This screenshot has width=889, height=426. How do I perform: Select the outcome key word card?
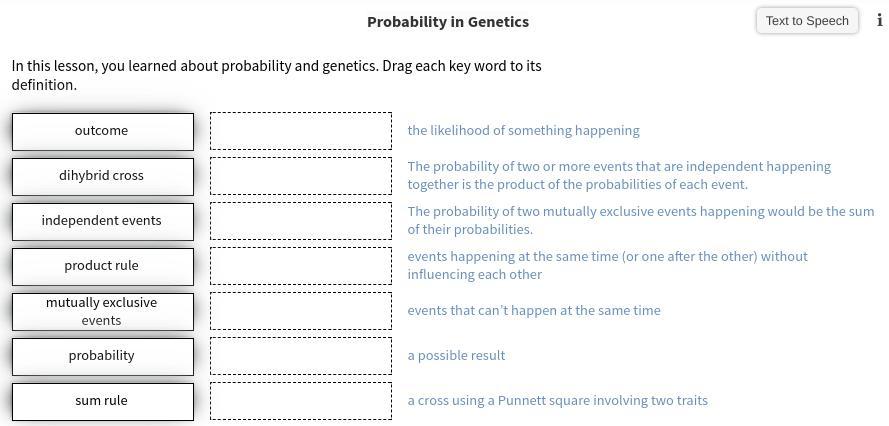pos(102,131)
